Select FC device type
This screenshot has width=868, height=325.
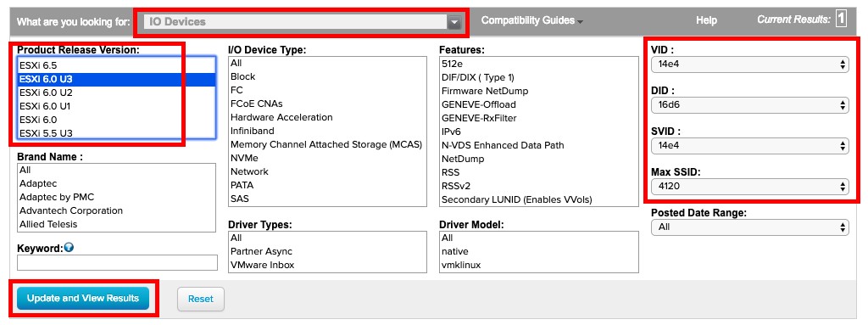point(327,90)
